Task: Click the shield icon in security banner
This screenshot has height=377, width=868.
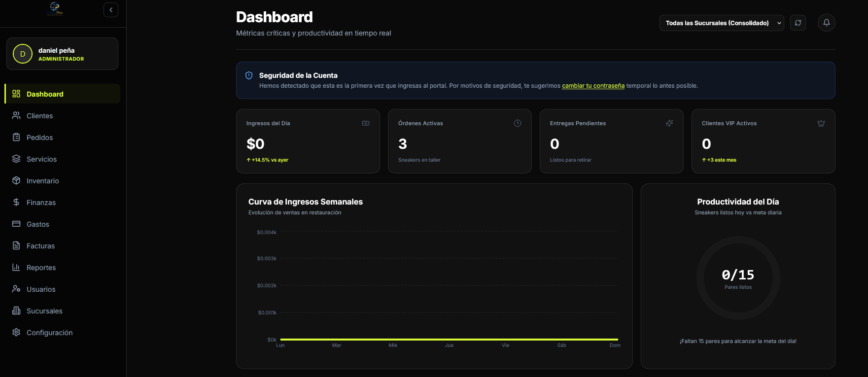Action: click(x=249, y=75)
